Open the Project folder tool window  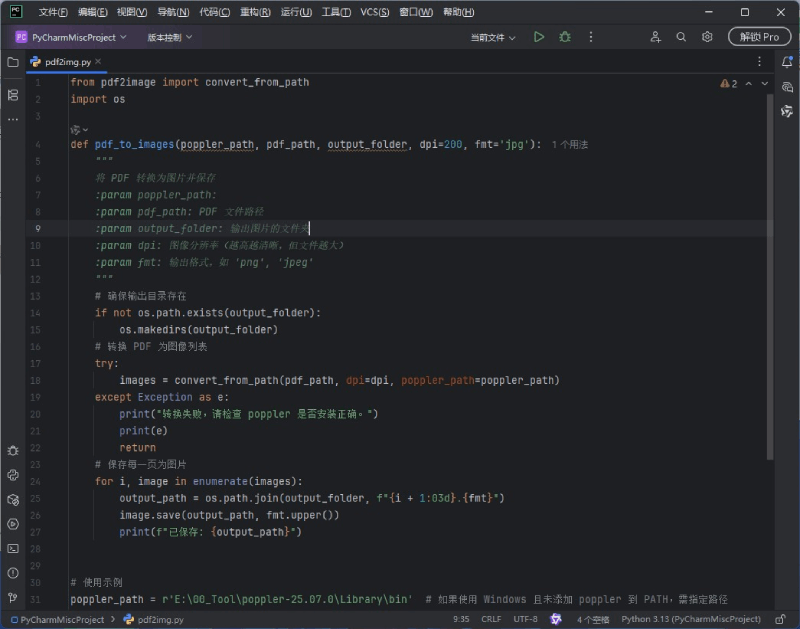[13, 62]
